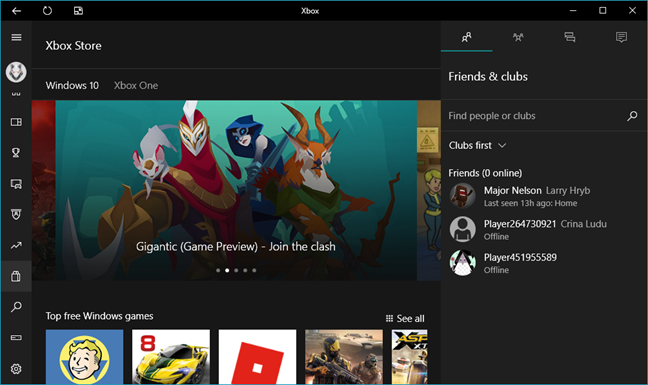Select the Xbox One tab
Viewport: 648px width, 385px height.
[x=136, y=86]
